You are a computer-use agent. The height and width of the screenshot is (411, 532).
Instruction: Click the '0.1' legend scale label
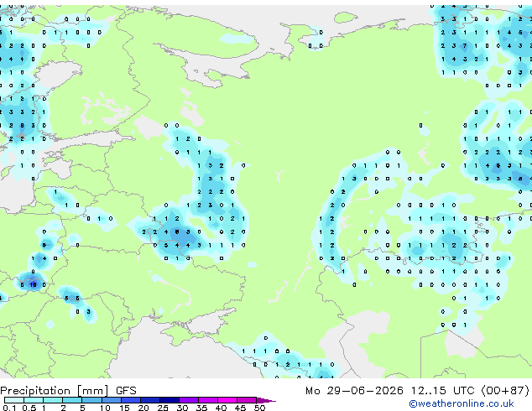pos(9,408)
